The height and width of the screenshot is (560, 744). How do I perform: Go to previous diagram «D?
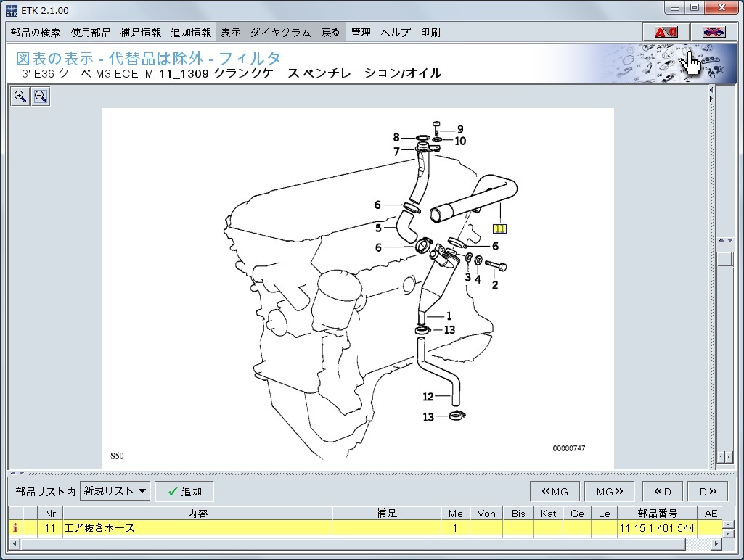point(663,491)
